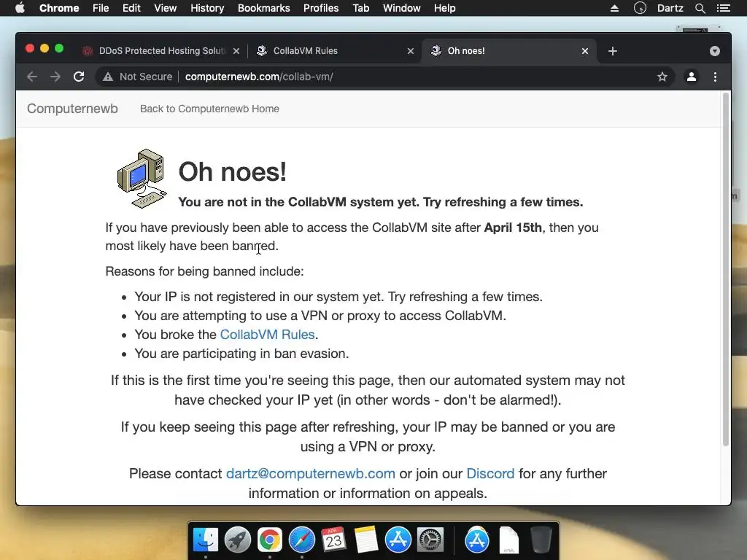Open Finder from the Dock
Viewport: 747px width, 560px height.
point(206,540)
